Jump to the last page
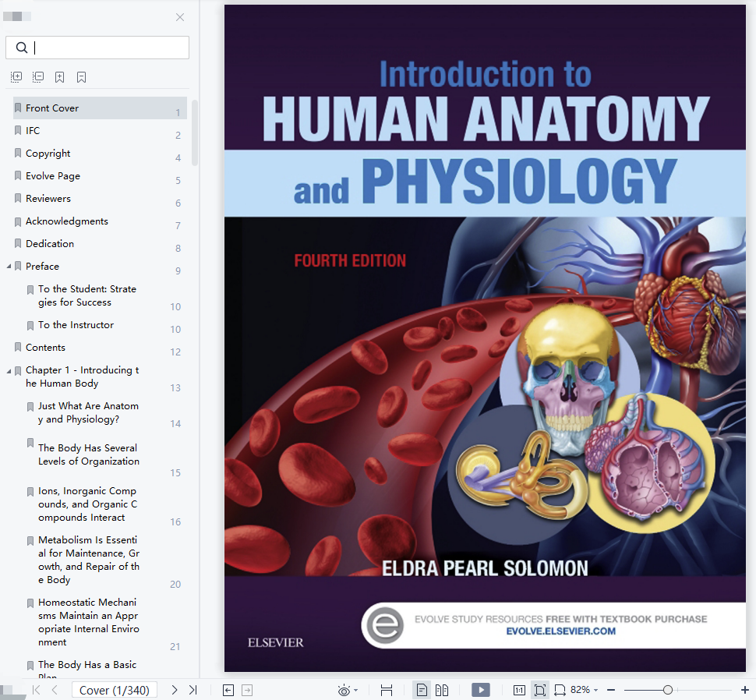The width and height of the screenshot is (756, 700). coord(193,690)
